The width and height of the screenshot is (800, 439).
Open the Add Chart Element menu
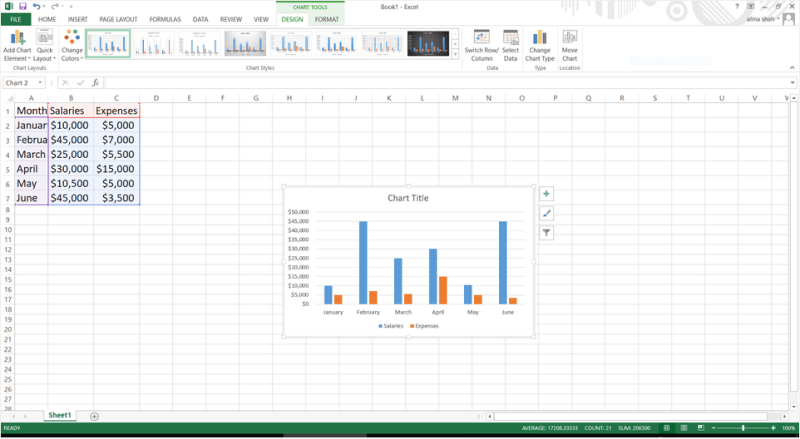(17, 45)
